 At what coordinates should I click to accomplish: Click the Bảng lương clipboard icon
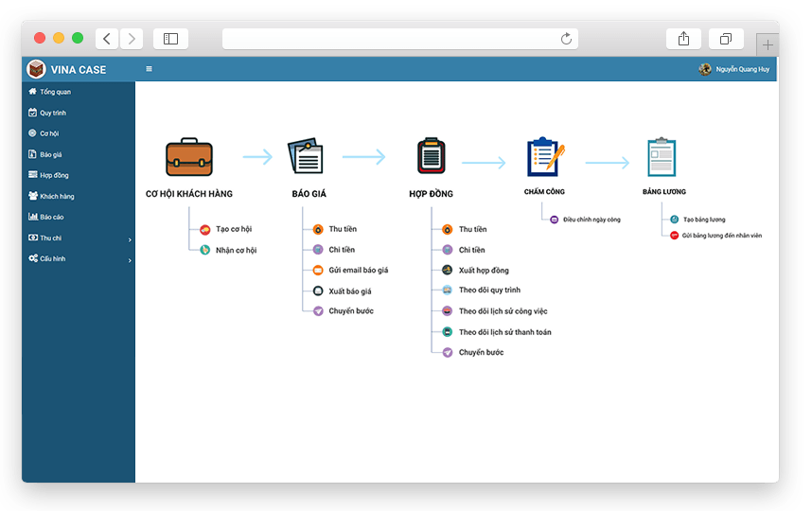(x=662, y=157)
